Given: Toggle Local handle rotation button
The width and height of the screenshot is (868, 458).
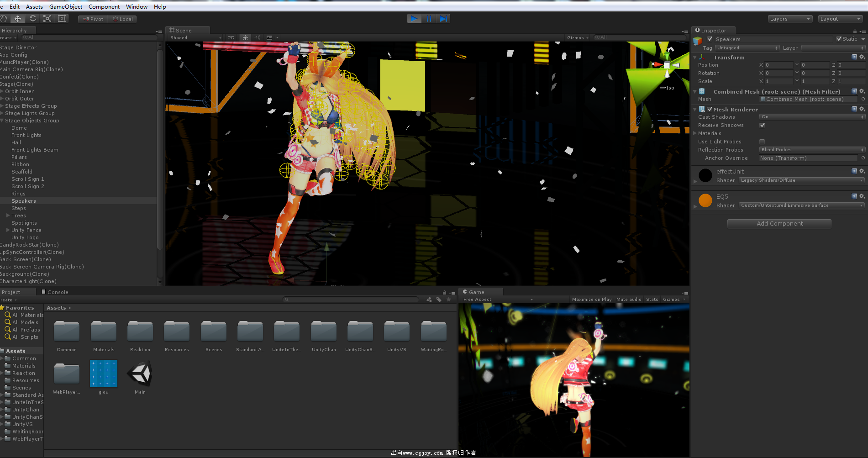Looking at the screenshot, I should (122, 19).
